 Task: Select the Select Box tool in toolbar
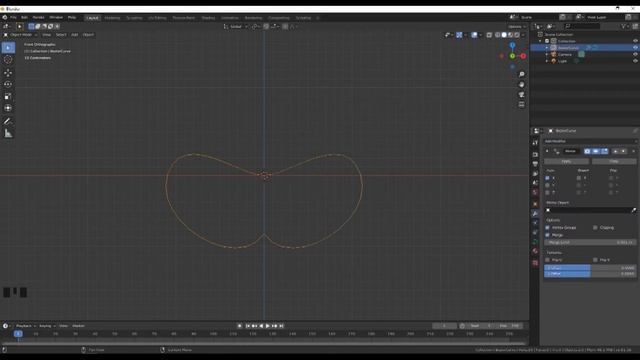[x=8, y=48]
